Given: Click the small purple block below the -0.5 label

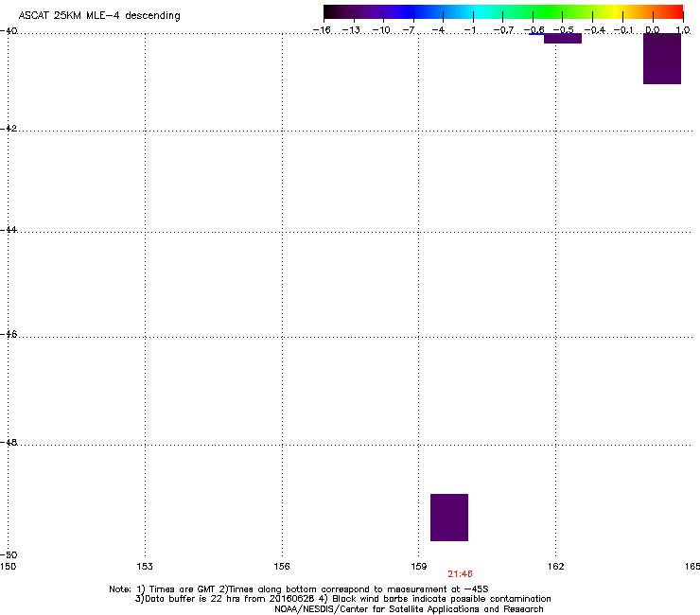Looking at the screenshot, I should [563, 39].
